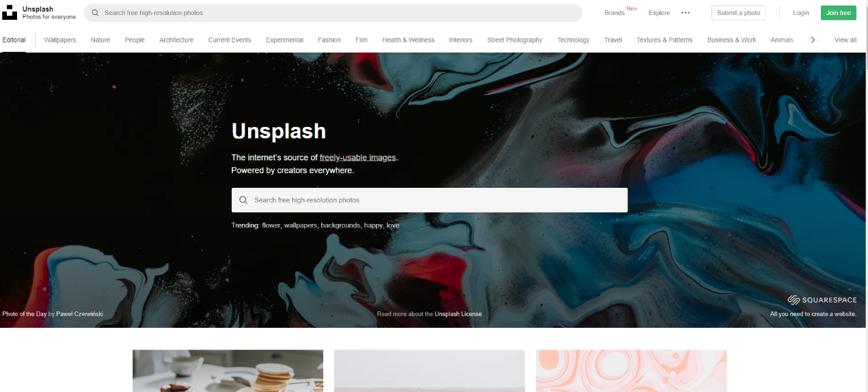Open the peach swirl pattern thumbnail
The width and height of the screenshot is (868, 392).
(631, 371)
